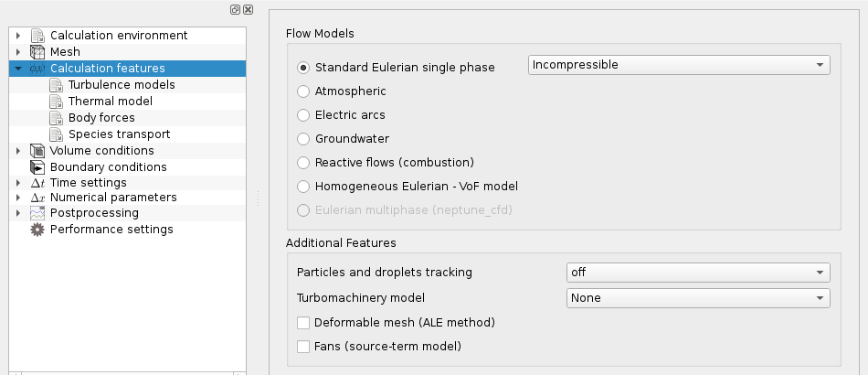Expand the Time settings tree node
The height and width of the screenshot is (375, 868).
tap(18, 183)
